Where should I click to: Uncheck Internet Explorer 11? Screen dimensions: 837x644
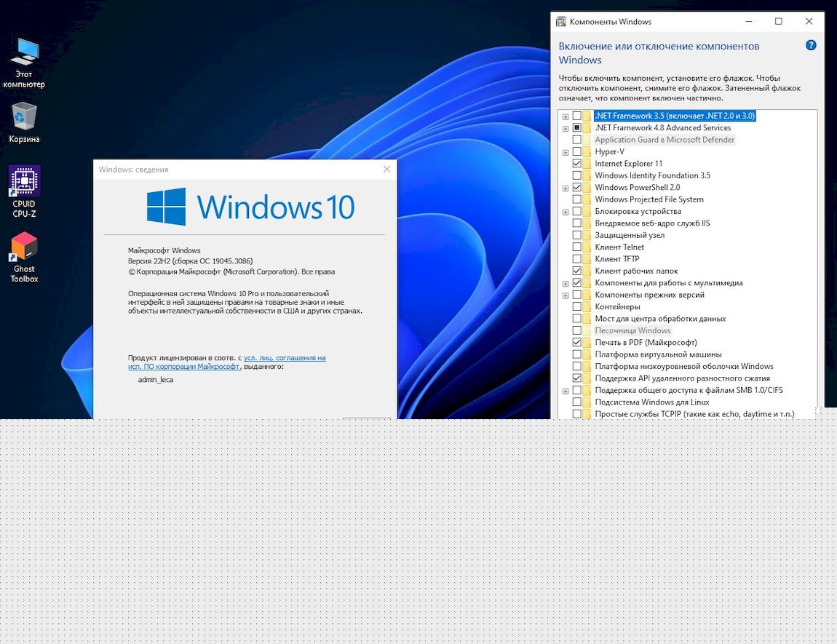[577, 163]
